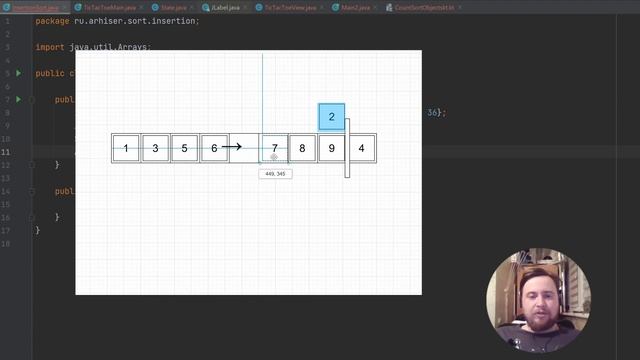The image size is (640, 360).
Task: Click the tall vertical divider bar before cell 4
Action: coord(347,148)
